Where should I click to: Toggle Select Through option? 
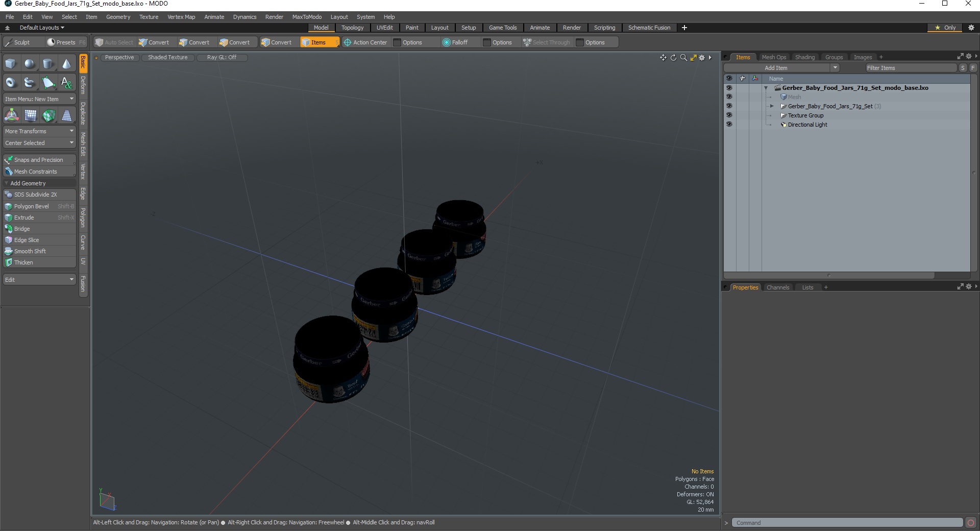(546, 42)
